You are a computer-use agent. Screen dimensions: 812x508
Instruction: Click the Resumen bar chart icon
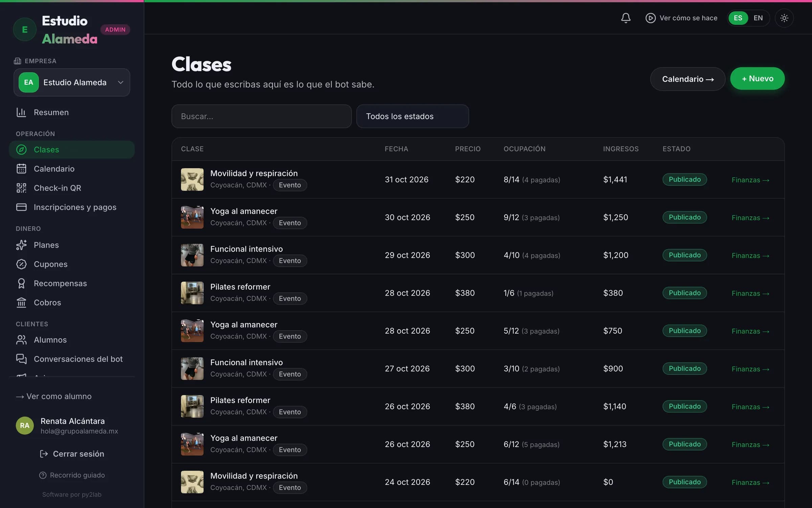click(21, 112)
